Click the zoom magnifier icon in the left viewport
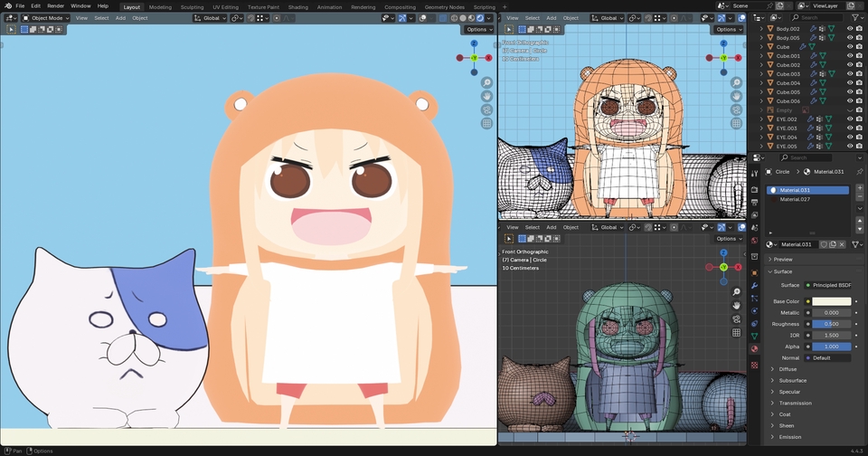 486,82
